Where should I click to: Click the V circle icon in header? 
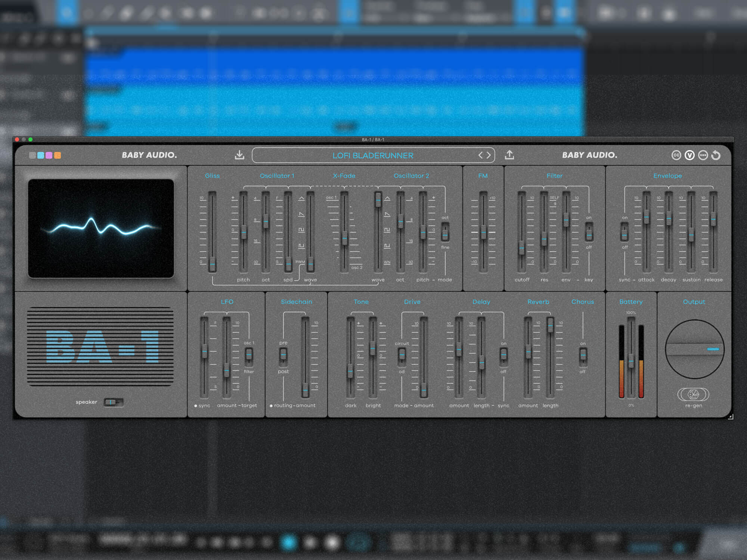tap(689, 155)
